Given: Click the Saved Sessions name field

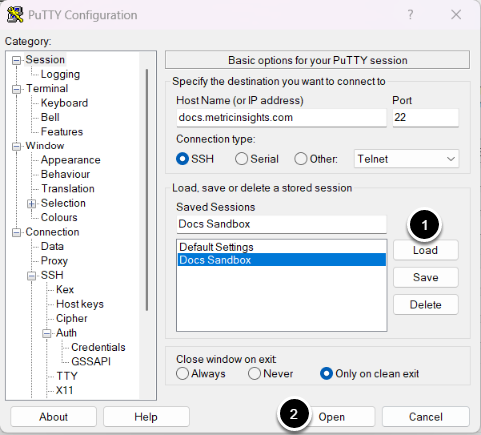Looking at the screenshot, I should pyautogui.click(x=281, y=224).
